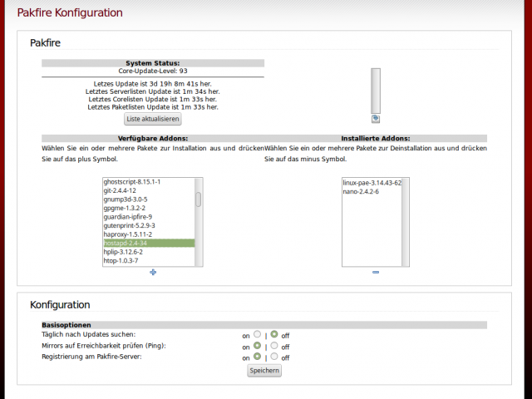The image size is (532, 399).
Task: Click the plus icon to install selected addon
Action: pyautogui.click(x=153, y=272)
